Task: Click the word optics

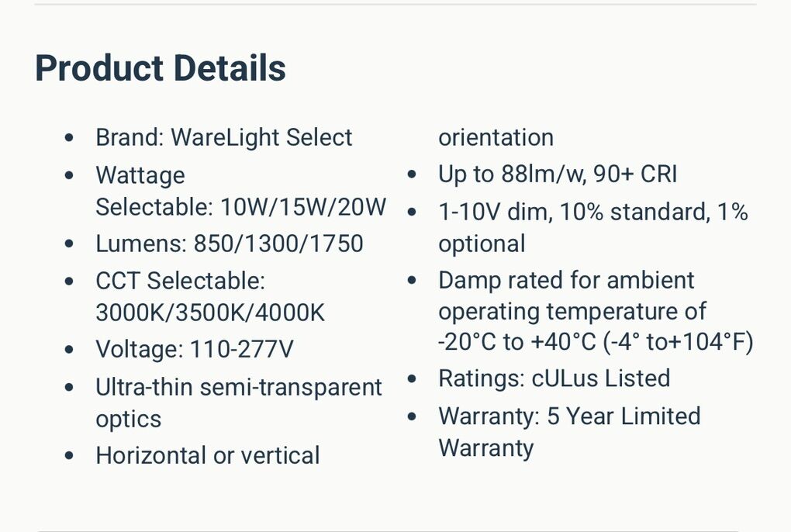Action: tap(129, 419)
